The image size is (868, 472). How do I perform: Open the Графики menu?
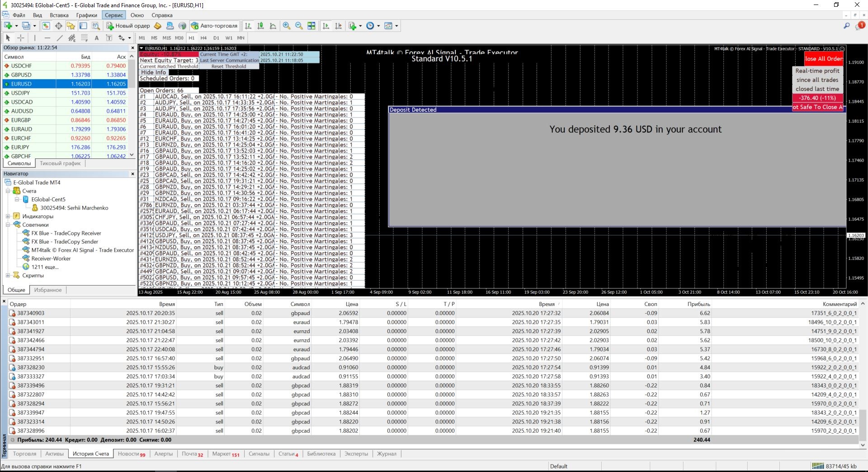86,15
